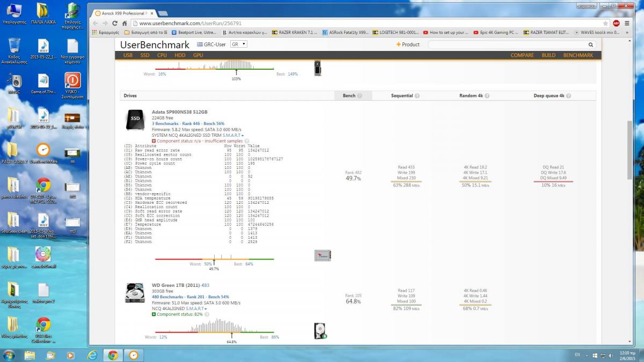Open WD Green 1TB (2011) link
This screenshot has height=362, width=644.
click(177, 285)
